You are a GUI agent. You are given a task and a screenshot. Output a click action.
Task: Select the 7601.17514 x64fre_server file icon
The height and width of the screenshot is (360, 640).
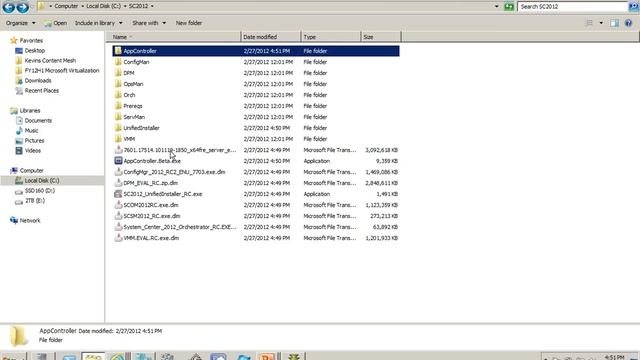coord(118,150)
